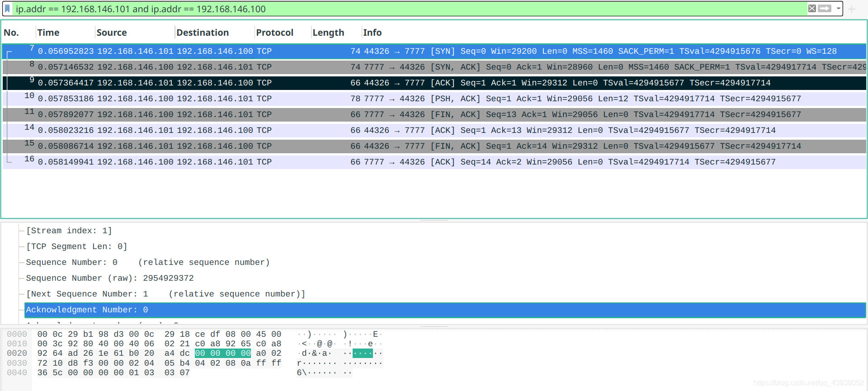
Task: Select the TCP Segment Len: 0 line
Action: pyautogui.click(x=76, y=246)
